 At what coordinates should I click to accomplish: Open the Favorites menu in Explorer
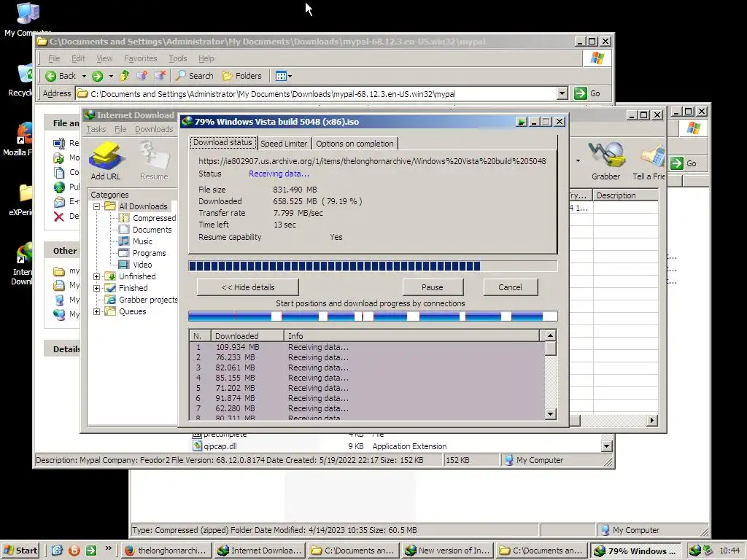pos(141,58)
